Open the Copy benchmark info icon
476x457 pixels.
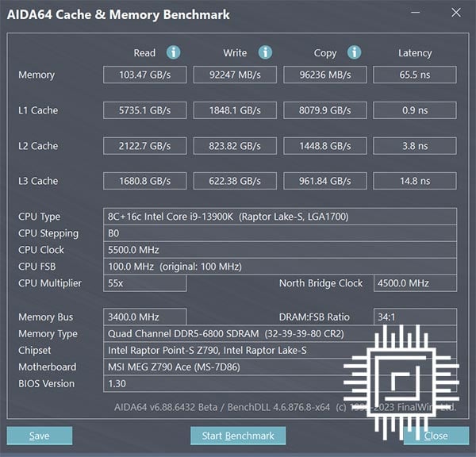(x=354, y=52)
